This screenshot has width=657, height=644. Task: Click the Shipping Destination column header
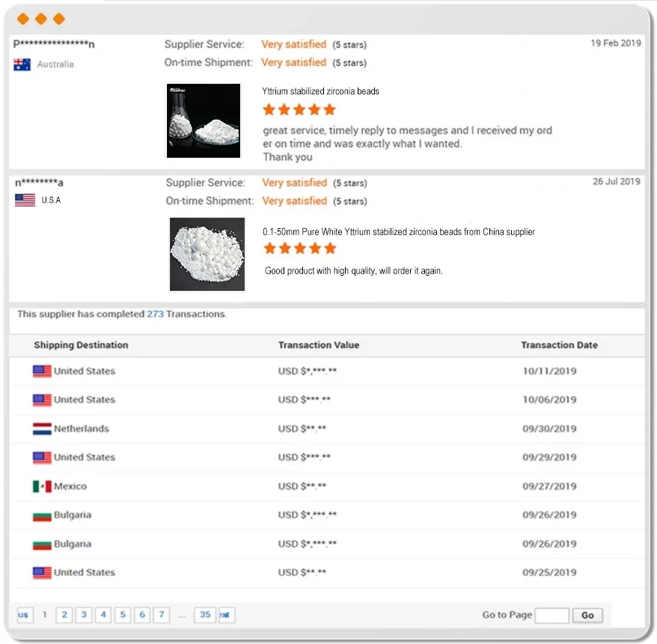(81, 345)
